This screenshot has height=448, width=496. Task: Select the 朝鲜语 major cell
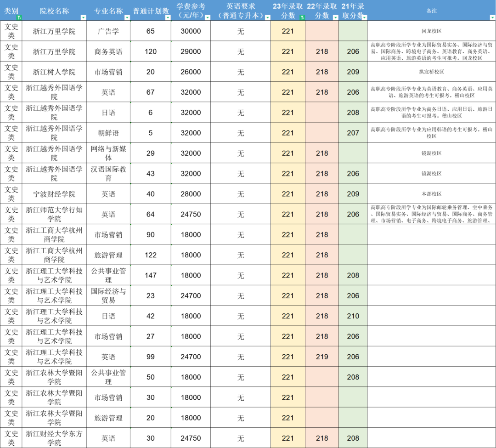tap(108, 133)
